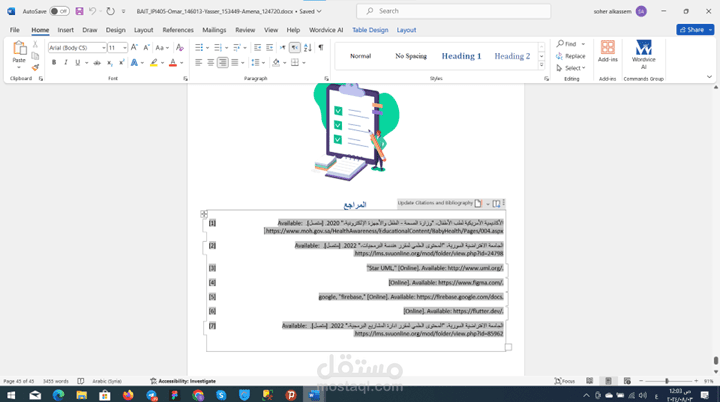Launch the Wordvice AI command
Screen dimensions: 720x402
643,54
